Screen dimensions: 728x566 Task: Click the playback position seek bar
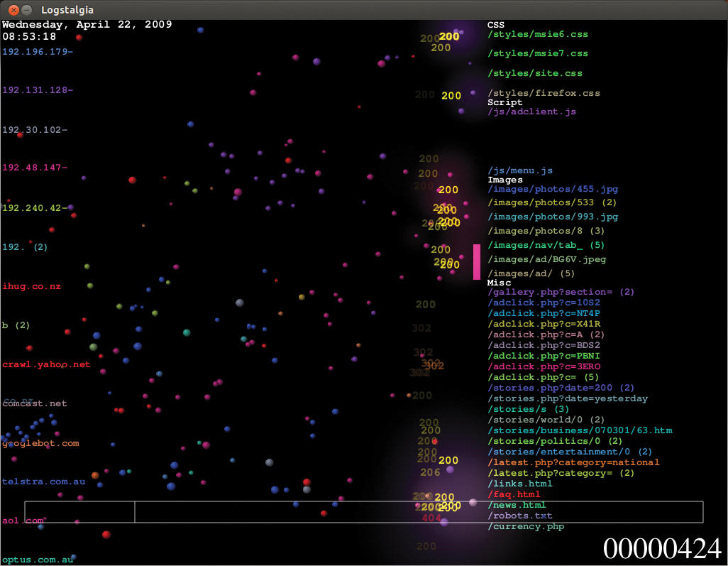363,512
